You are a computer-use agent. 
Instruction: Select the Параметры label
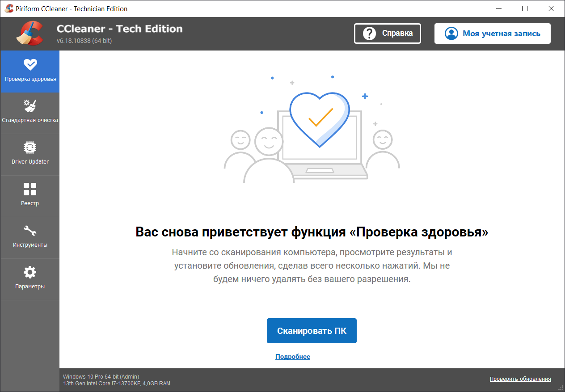(30, 287)
